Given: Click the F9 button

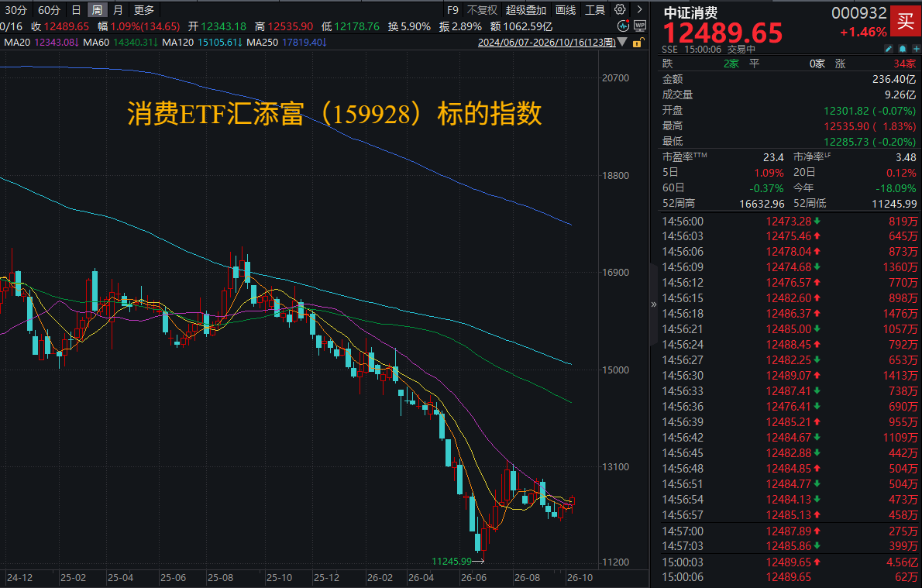Looking at the screenshot, I should [452, 10].
